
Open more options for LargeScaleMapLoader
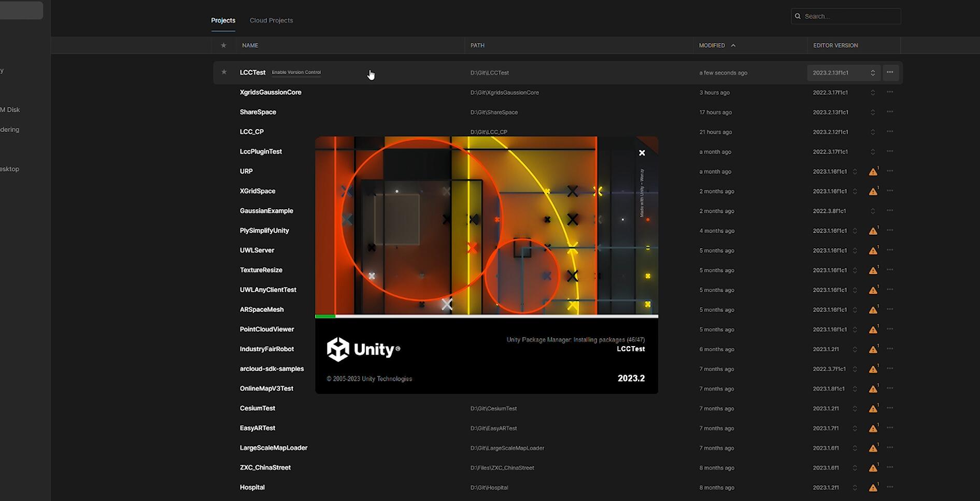click(890, 447)
